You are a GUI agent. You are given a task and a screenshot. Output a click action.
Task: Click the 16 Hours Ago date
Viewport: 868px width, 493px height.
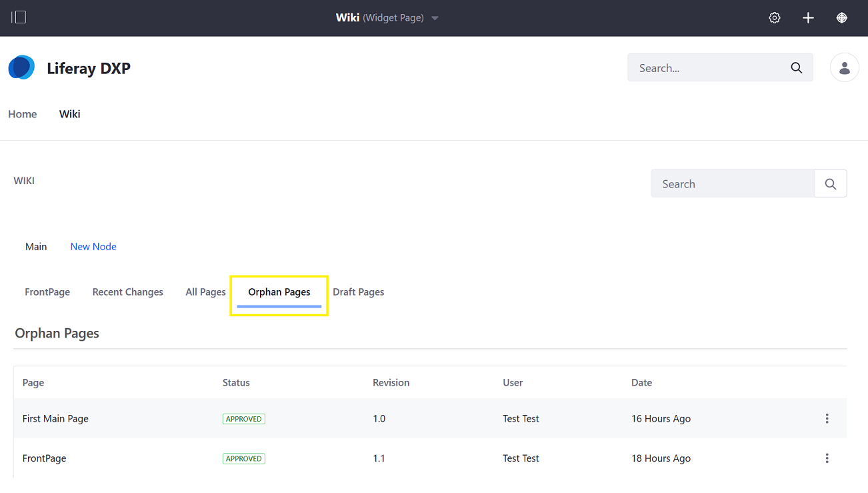tap(661, 419)
